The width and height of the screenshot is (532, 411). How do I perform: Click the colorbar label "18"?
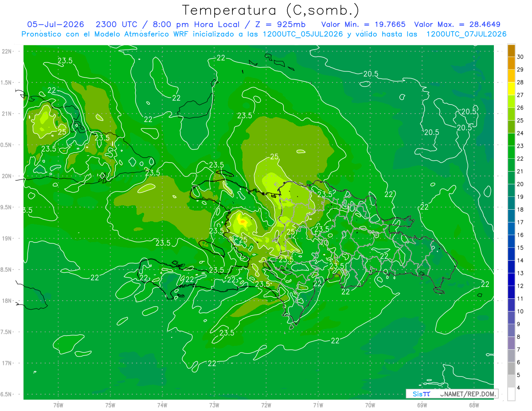pos(520,209)
